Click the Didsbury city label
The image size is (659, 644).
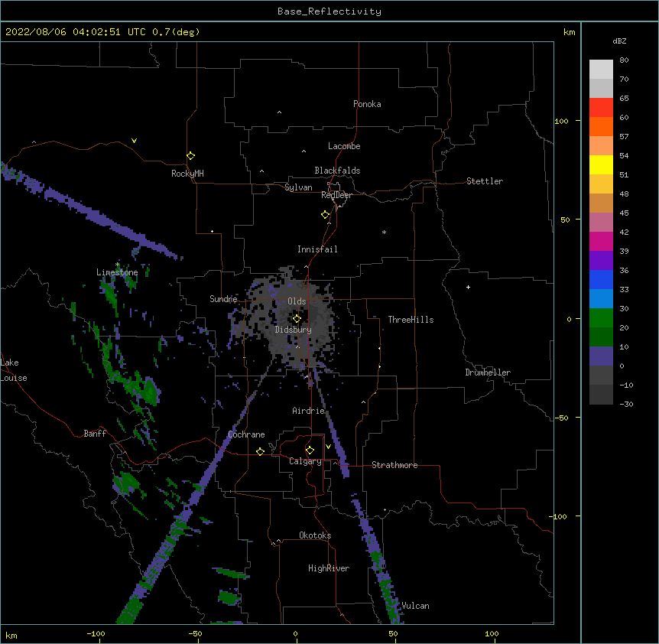[x=293, y=330]
